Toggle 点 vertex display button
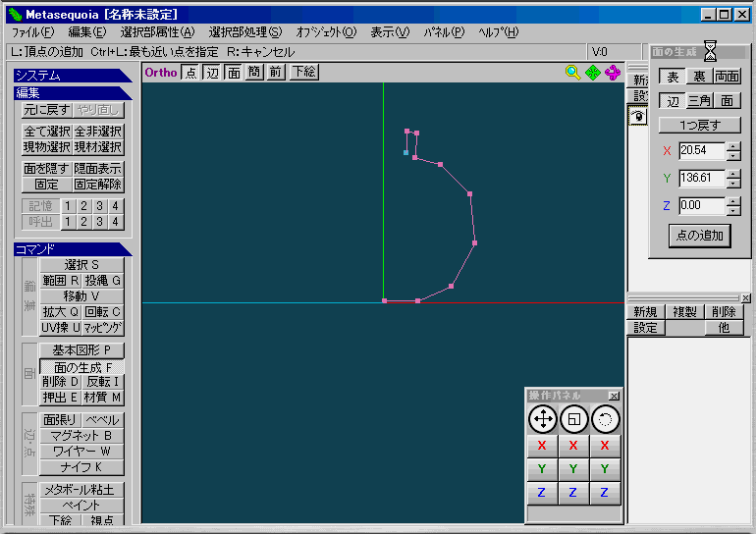This screenshot has width=756, height=535. pyautogui.click(x=190, y=73)
